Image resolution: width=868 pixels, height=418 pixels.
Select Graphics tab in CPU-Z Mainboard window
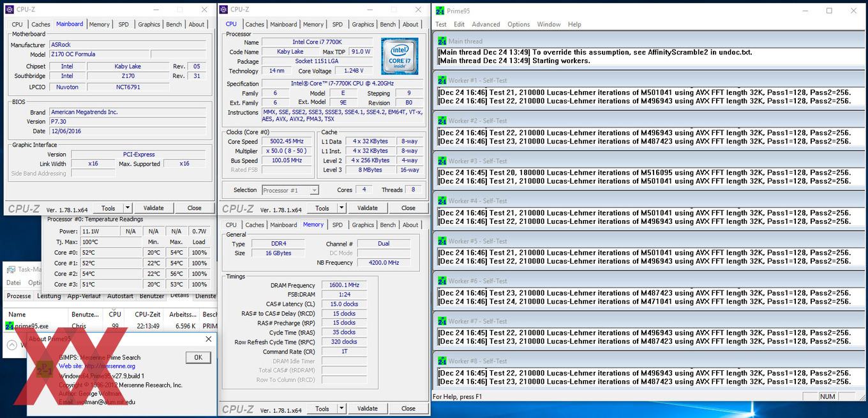[149, 24]
